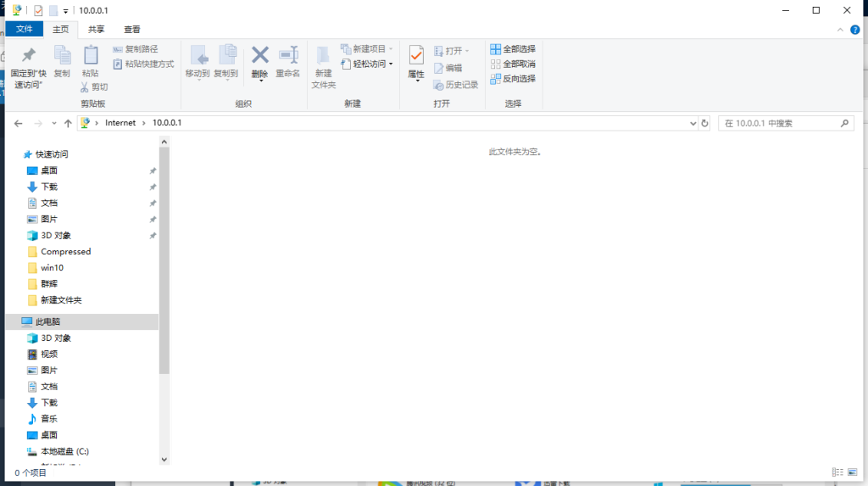Select 新建文件夹 folder in sidebar
The image size is (868, 486).
[x=61, y=300]
